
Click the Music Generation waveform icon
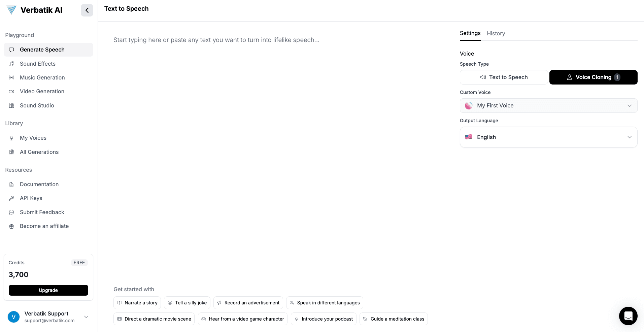pos(11,77)
